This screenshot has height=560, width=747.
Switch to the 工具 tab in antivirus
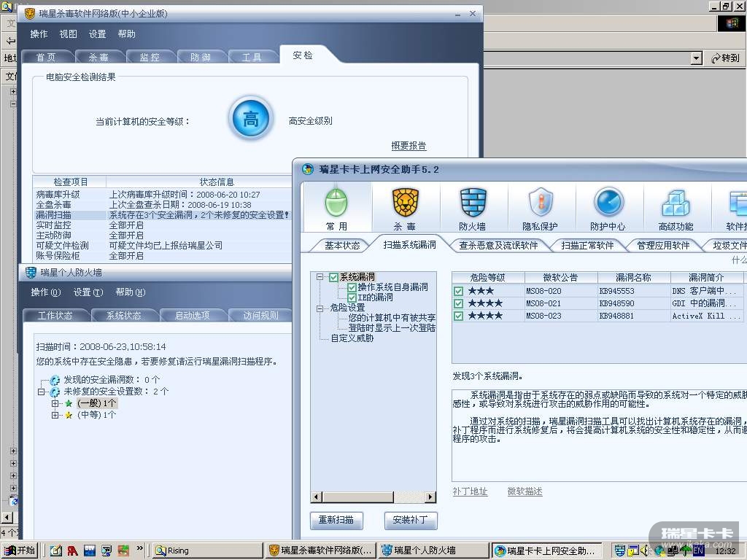tap(252, 57)
